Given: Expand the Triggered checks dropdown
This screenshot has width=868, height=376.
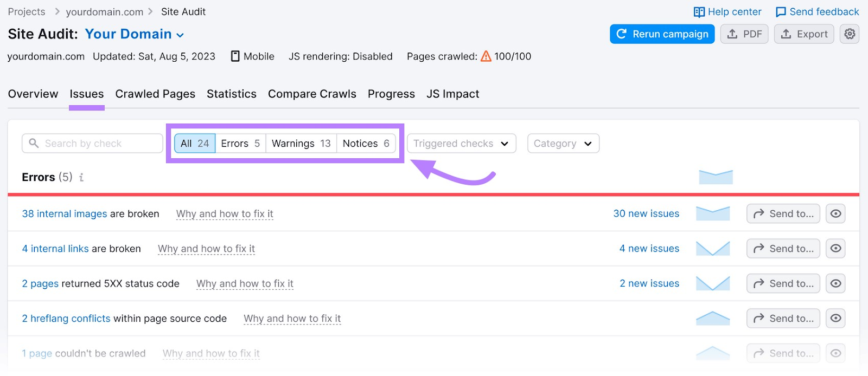Looking at the screenshot, I should pyautogui.click(x=461, y=144).
